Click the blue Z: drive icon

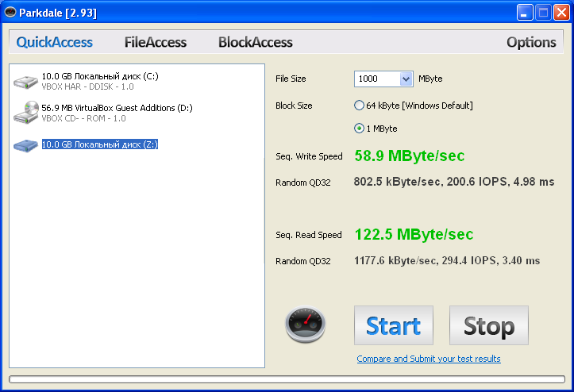click(25, 146)
